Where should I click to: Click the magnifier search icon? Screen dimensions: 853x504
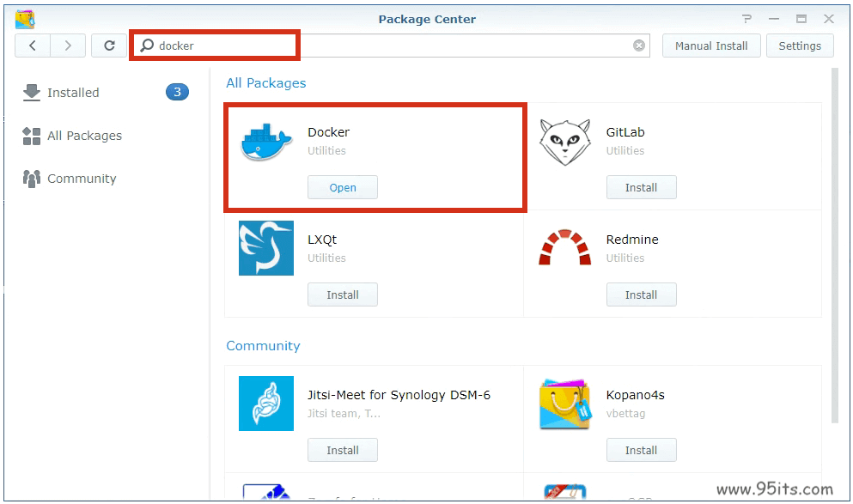click(147, 46)
